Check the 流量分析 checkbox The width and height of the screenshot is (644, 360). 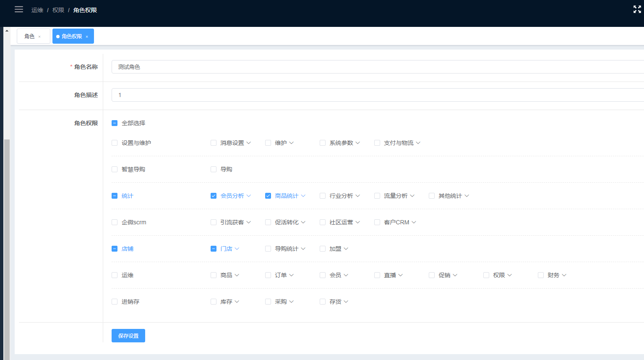tap(377, 196)
